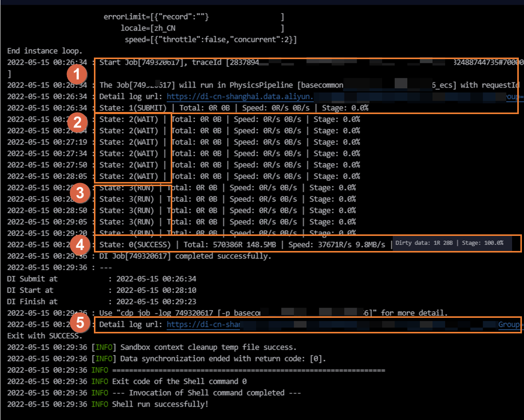
Task: Open the di-cn-shanghai.data.aliyun detail log link
Action: [x=240, y=96]
